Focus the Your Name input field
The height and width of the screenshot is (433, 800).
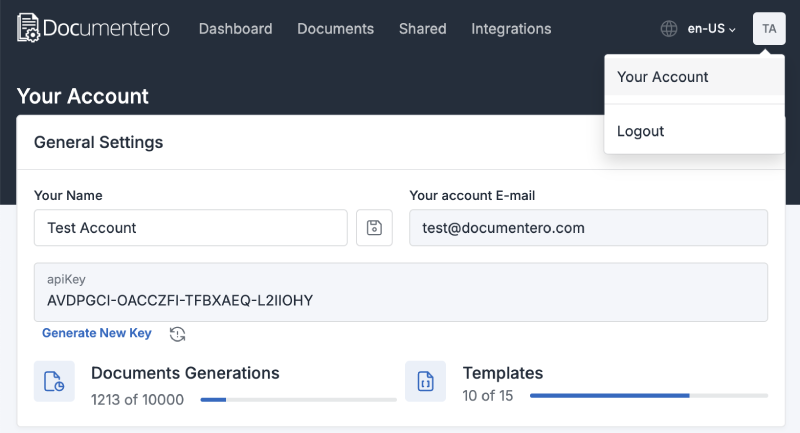(x=191, y=227)
